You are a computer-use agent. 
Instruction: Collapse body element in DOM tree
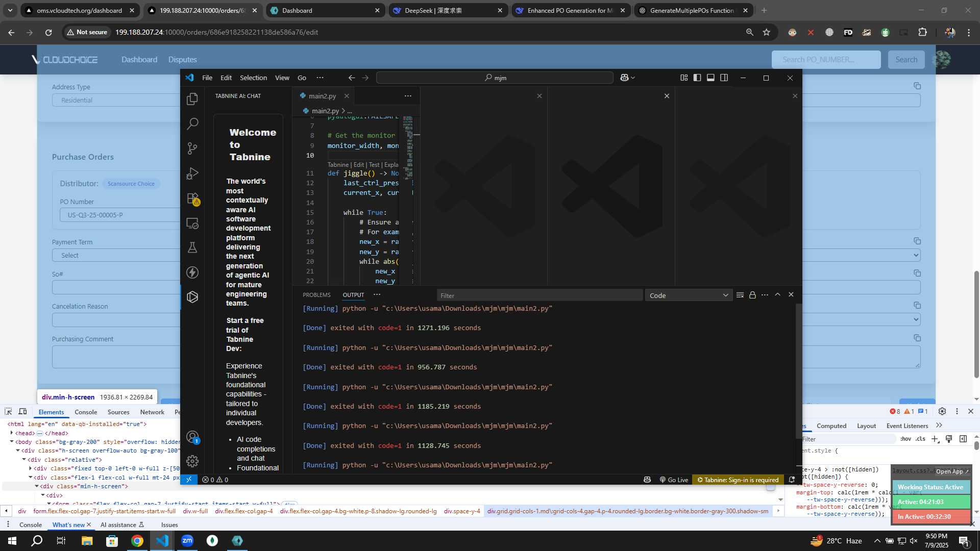(12, 441)
